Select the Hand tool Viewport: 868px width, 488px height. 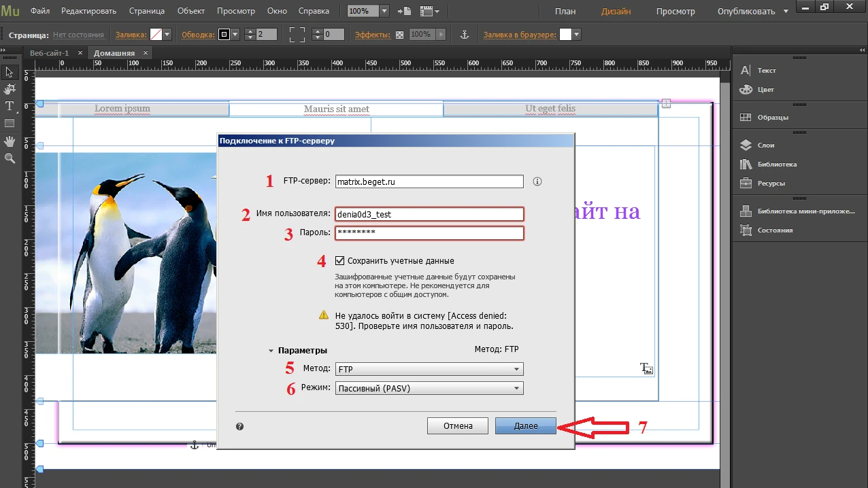(10, 141)
